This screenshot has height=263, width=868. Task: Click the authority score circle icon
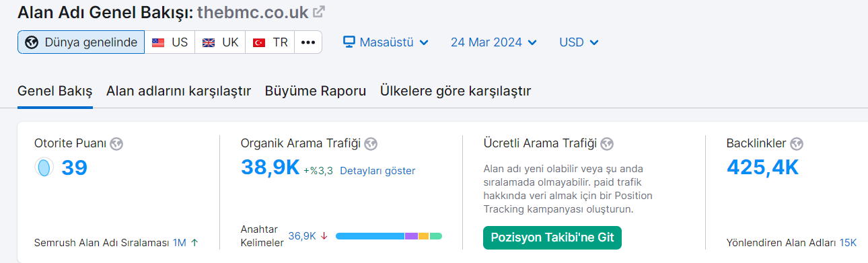tap(44, 167)
